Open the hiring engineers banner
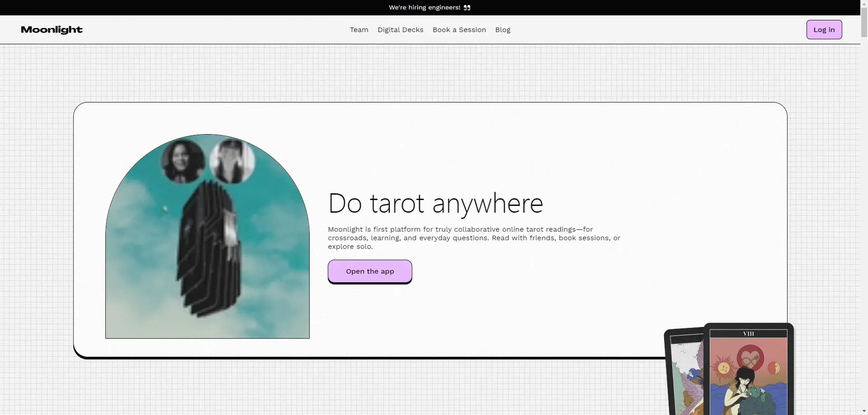The width and height of the screenshot is (868, 415). tap(429, 8)
